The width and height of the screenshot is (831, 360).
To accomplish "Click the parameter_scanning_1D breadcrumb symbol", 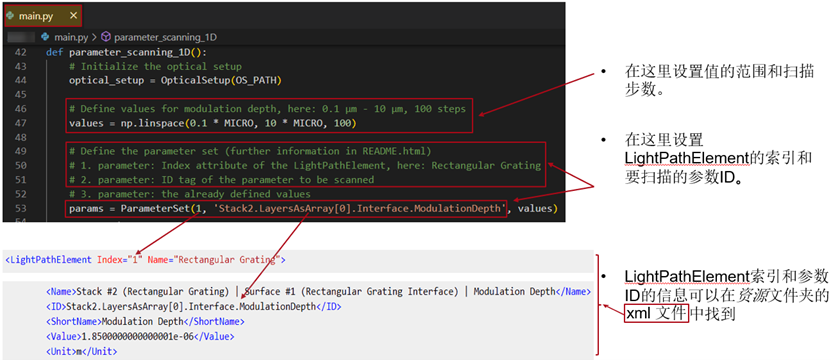I will point(165,37).
